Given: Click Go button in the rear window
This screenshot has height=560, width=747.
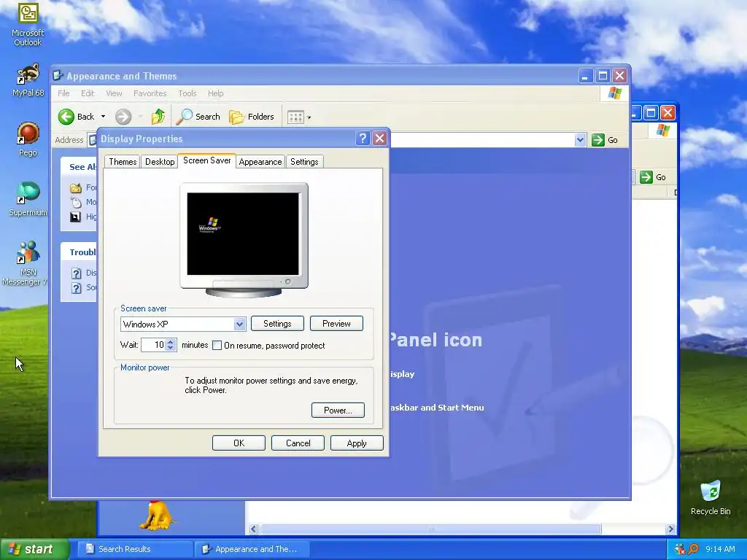Looking at the screenshot, I should tap(653, 177).
